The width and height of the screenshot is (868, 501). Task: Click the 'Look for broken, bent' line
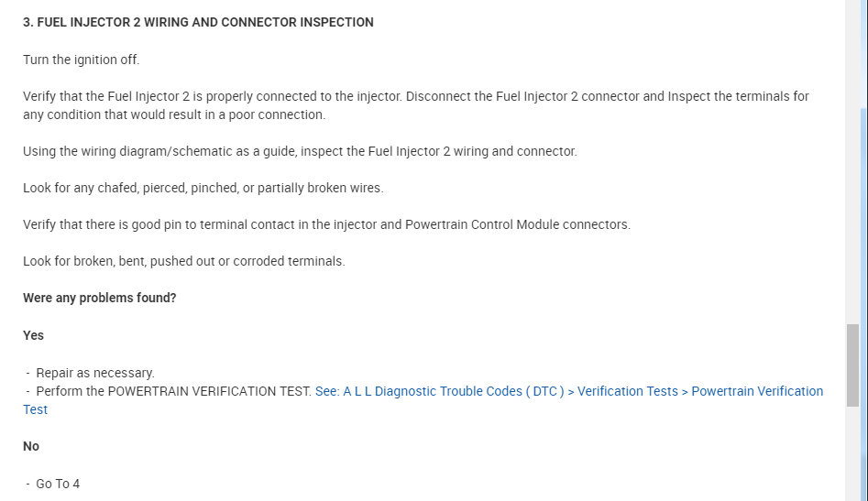pyautogui.click(x=183, y=261)
